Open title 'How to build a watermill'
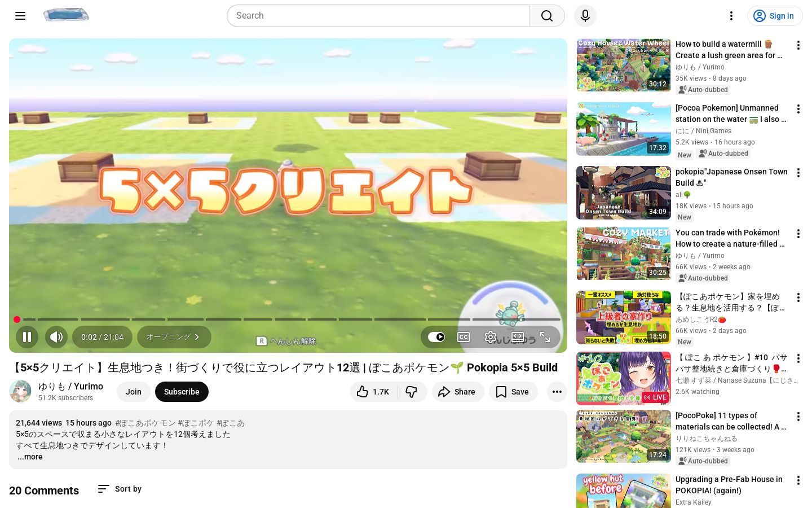812x508 pixels. (729, 50)
